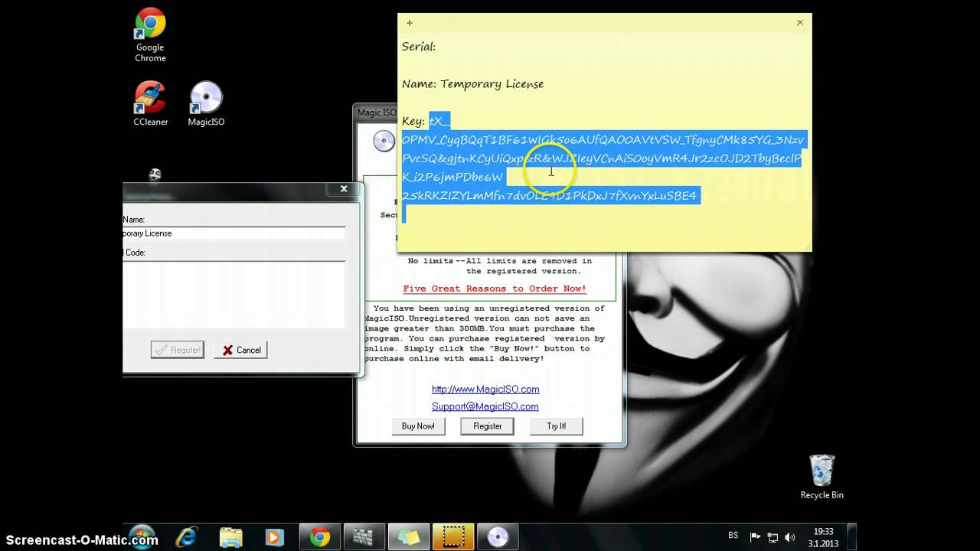Switch to Sticky Notes in taskbar
The image size is (980, 551).
point(409,537)
